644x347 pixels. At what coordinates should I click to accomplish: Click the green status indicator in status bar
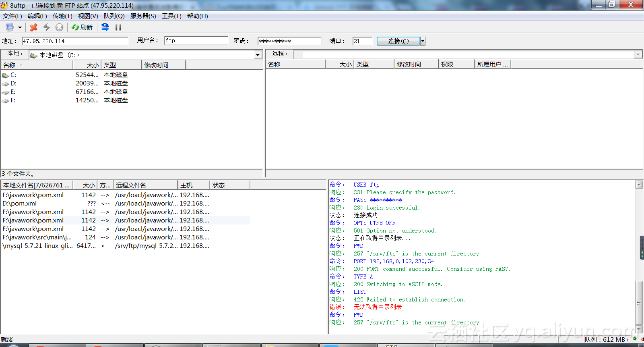point(635,339)
